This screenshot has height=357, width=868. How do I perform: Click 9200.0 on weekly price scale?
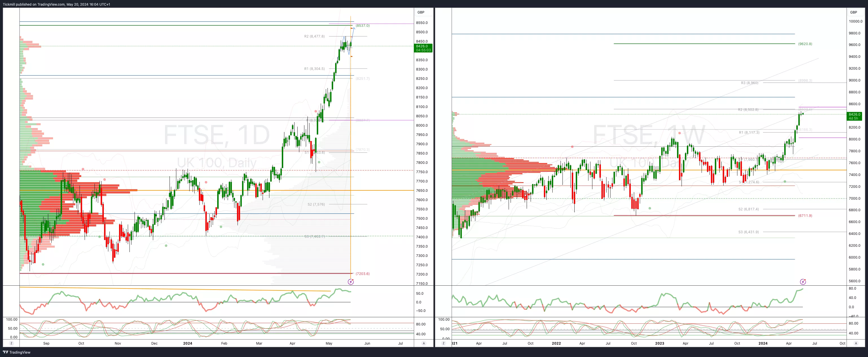click(x=854, y=68)
